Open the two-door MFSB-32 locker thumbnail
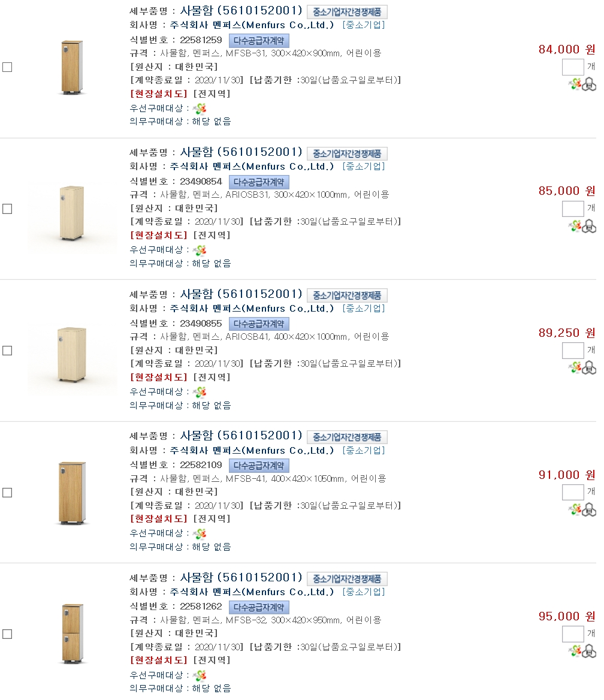 (73, 634)
